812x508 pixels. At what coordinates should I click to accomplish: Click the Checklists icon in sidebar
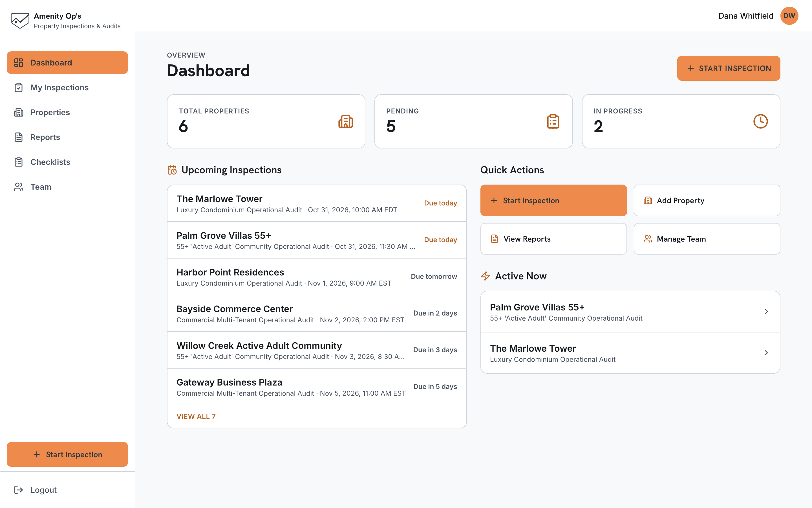[18, 162]
